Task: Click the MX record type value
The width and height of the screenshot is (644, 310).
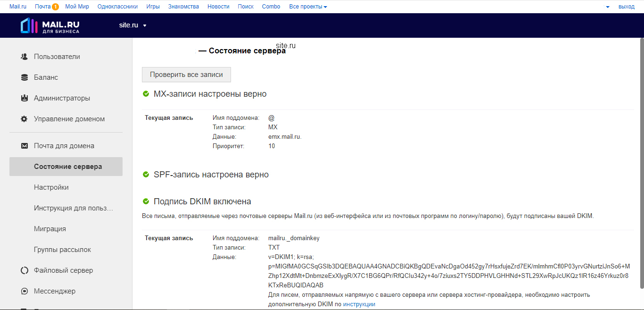Action: pos(273,127)
